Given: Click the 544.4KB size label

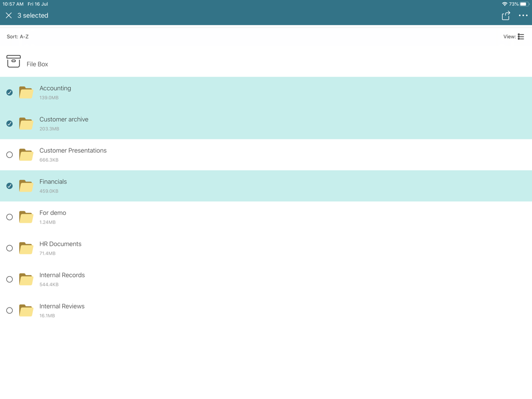Looking at the screenshot, I should click(x=49, y=285).
